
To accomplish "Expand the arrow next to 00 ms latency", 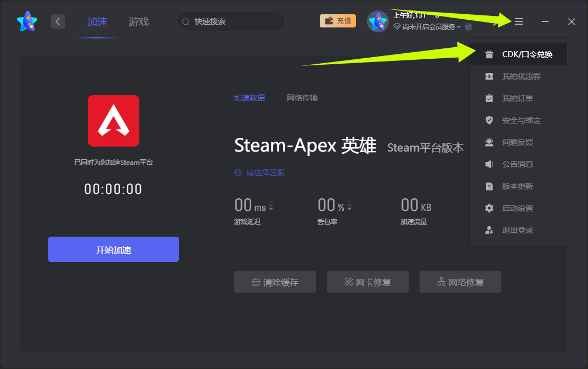I will click(271, 206).
